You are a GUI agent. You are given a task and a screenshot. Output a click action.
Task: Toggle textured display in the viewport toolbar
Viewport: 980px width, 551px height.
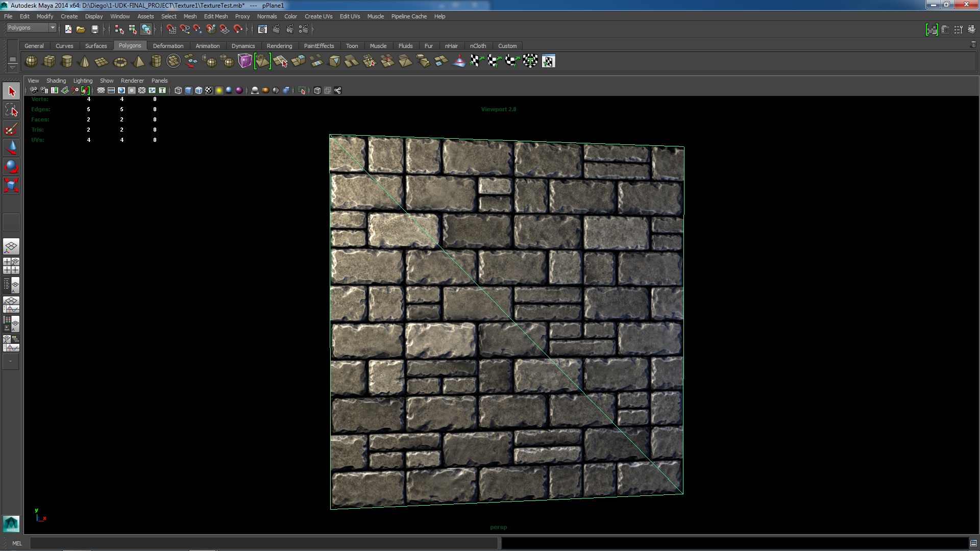click(x=209, y=90)
